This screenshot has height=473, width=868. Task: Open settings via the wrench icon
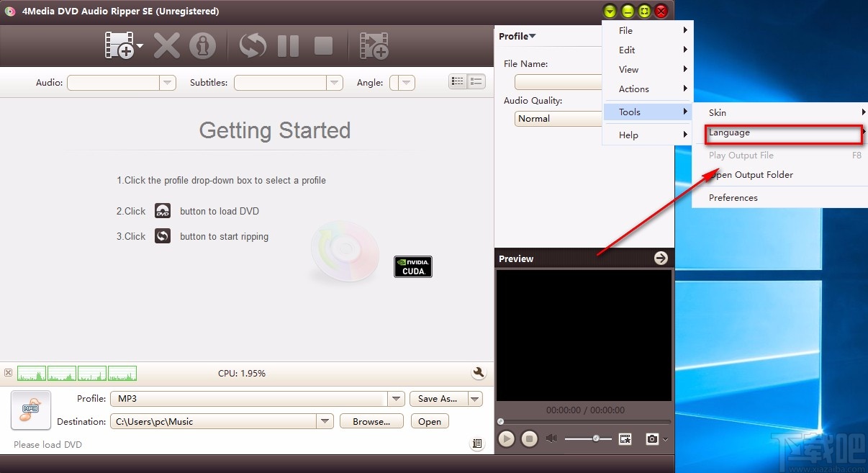click(479, 373)
